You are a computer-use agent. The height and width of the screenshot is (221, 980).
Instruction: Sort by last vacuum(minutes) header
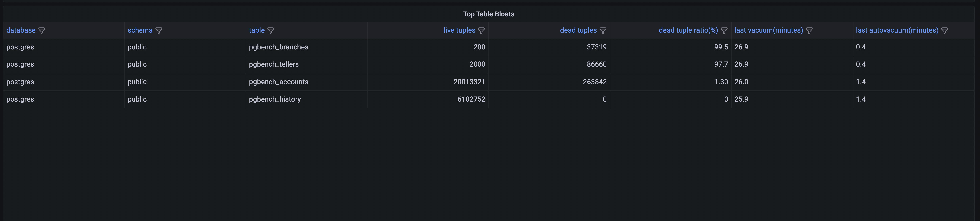(x=768, y=30)
